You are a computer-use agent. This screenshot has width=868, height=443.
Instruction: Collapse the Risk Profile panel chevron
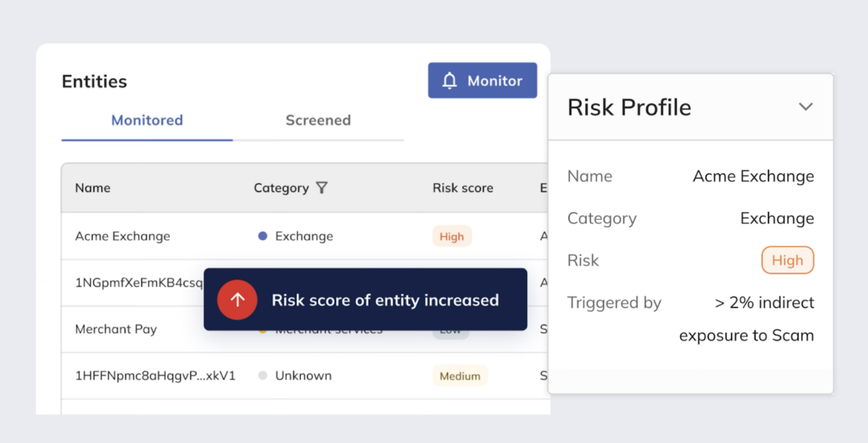(x=806, y=107)
